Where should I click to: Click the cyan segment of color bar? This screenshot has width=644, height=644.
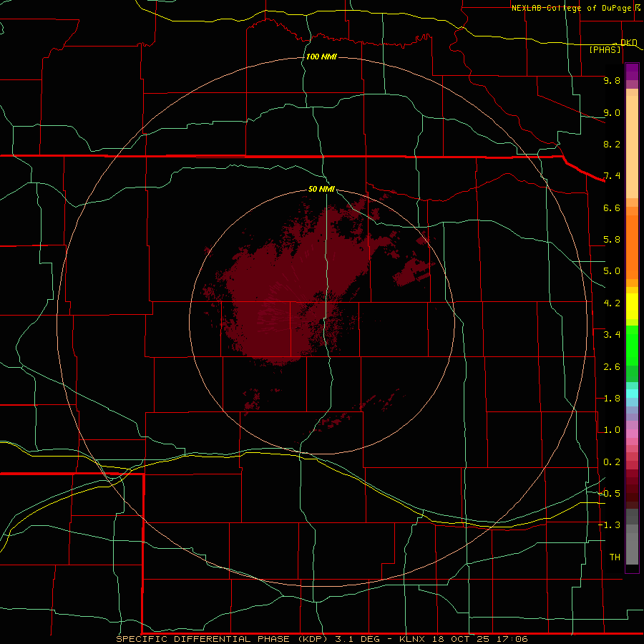click(632, 394)
